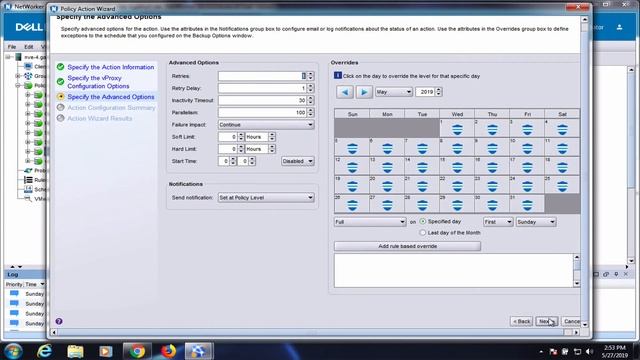The width and height of the screenshot is (640, 360).
Task: Click the backup level icon on May 12
Action: 352,167
